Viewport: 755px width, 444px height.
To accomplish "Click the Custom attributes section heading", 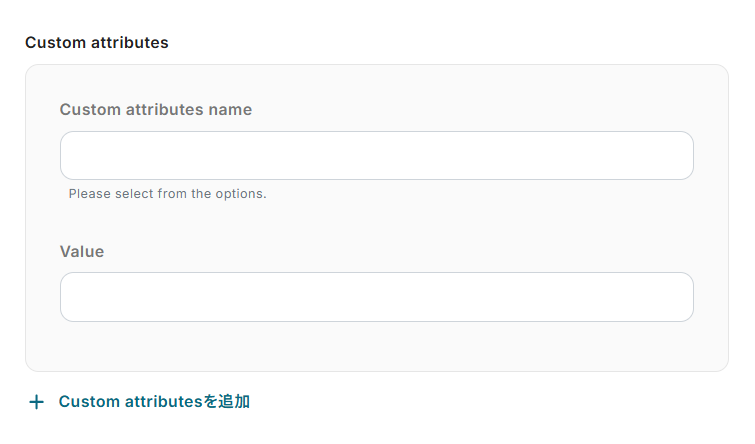I will 97,43.
